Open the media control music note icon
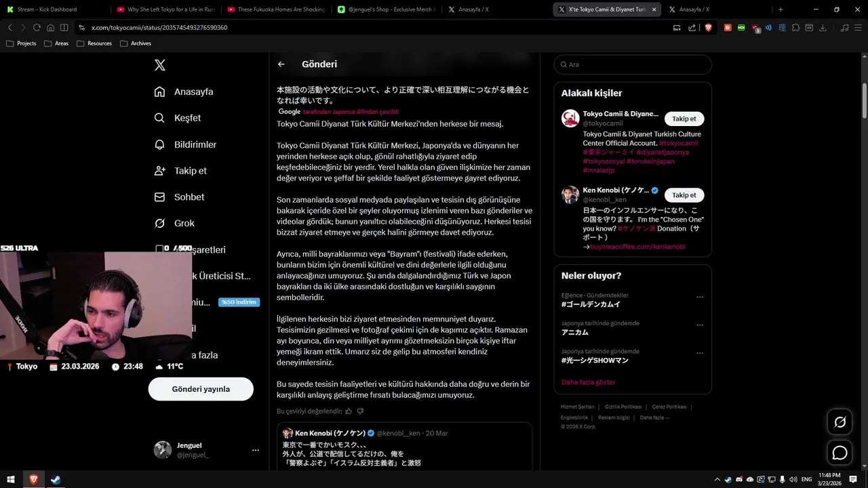Viewport: 868px width, 488px height. coord(844,28)
